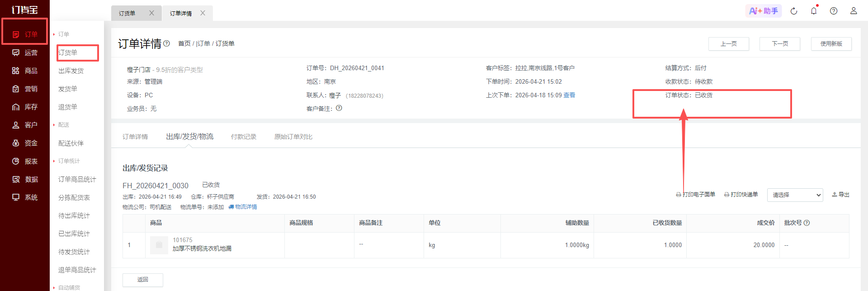Click the 订货宝 logo
The image size is (868, 291).
click(24, 10)
